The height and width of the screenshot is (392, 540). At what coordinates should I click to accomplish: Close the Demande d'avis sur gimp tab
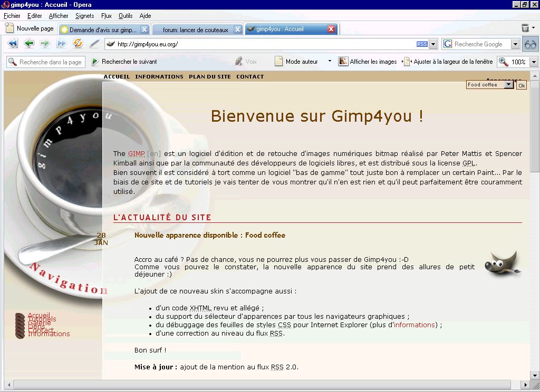(x=144, y=30)
